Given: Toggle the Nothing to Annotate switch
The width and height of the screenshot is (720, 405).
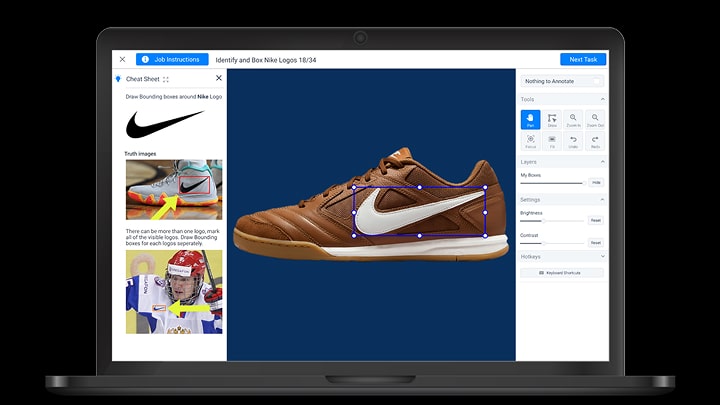Looking at the screenshot, I should click(x=597, y=81).
